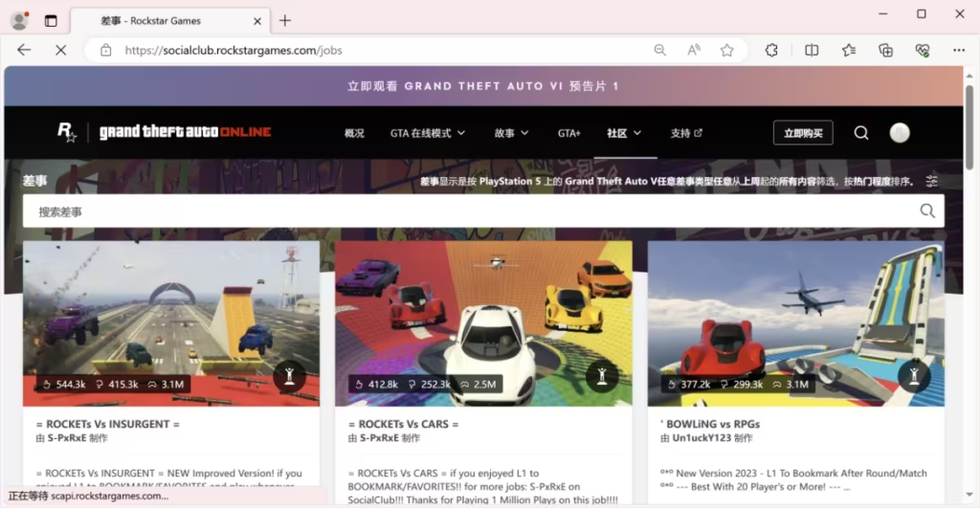
Task: Open ROCKETs Vs CARS thumbnail
Action: click(483, 323)
